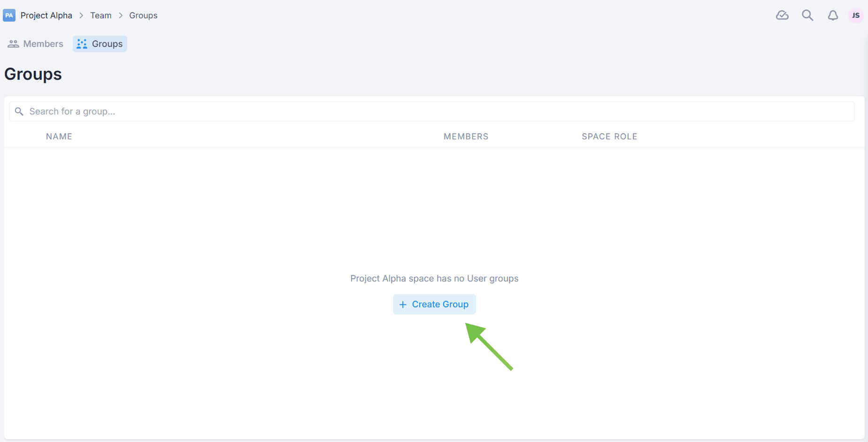This screenshot has height=442, width=868.
Task: Click the plus icon on Create Group
Action: click(403, 305)
